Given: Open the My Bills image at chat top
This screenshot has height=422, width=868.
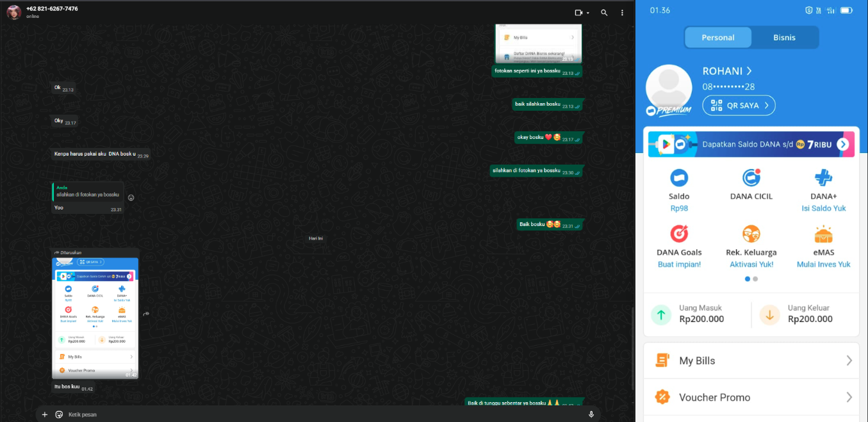Looking at the screenshot, I should (539, 43).
